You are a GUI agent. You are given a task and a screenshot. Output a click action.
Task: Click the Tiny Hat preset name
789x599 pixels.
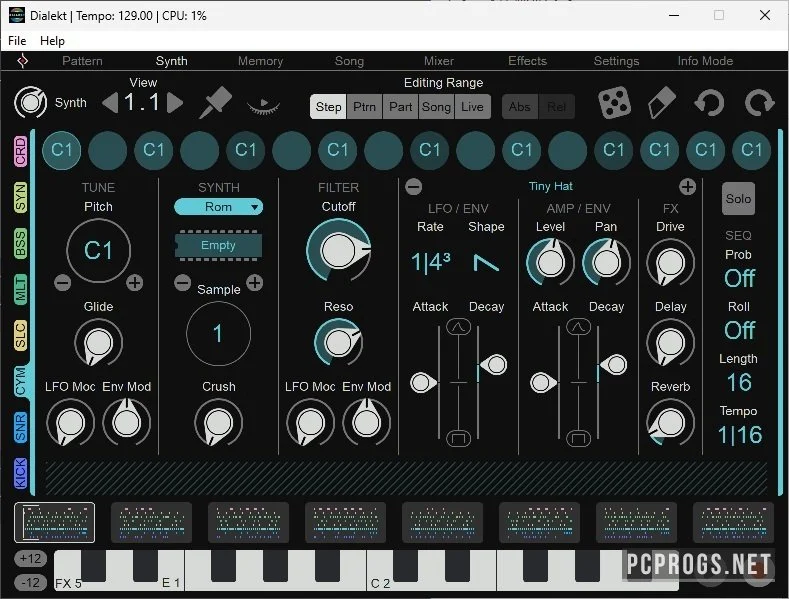click(550, 186)
